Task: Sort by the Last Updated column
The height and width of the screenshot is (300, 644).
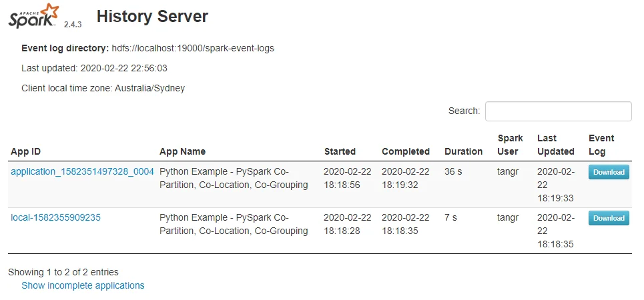Action: click(555, 145)
